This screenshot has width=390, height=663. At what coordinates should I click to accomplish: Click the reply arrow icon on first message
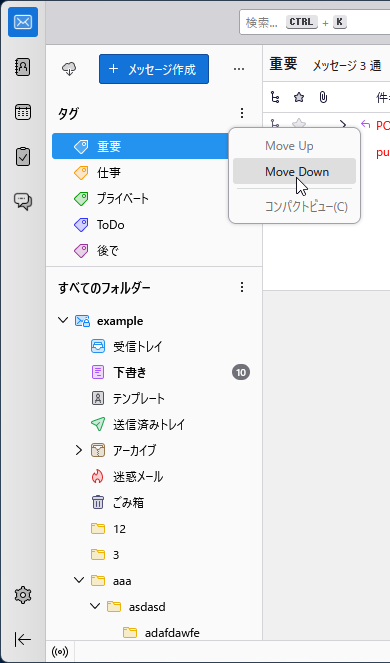(x=365, y=124)
